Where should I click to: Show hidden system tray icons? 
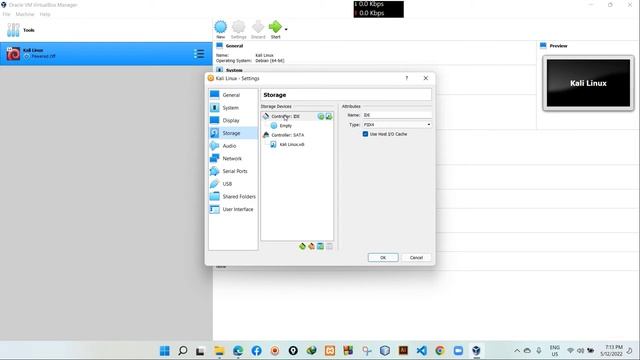517,351
